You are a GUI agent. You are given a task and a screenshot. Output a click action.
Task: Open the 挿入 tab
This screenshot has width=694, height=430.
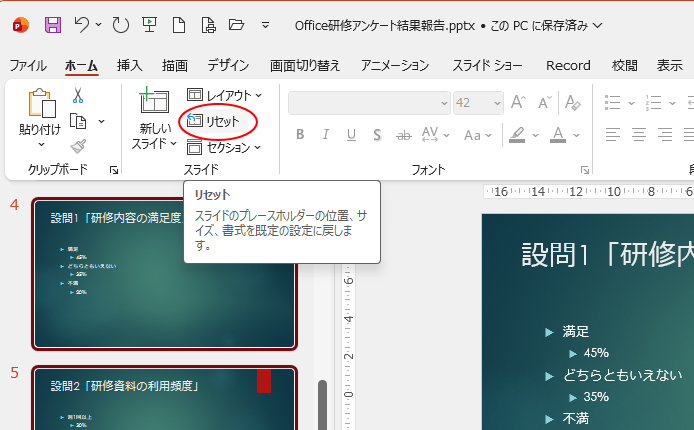pyautogui.click(x=129, y=66)
